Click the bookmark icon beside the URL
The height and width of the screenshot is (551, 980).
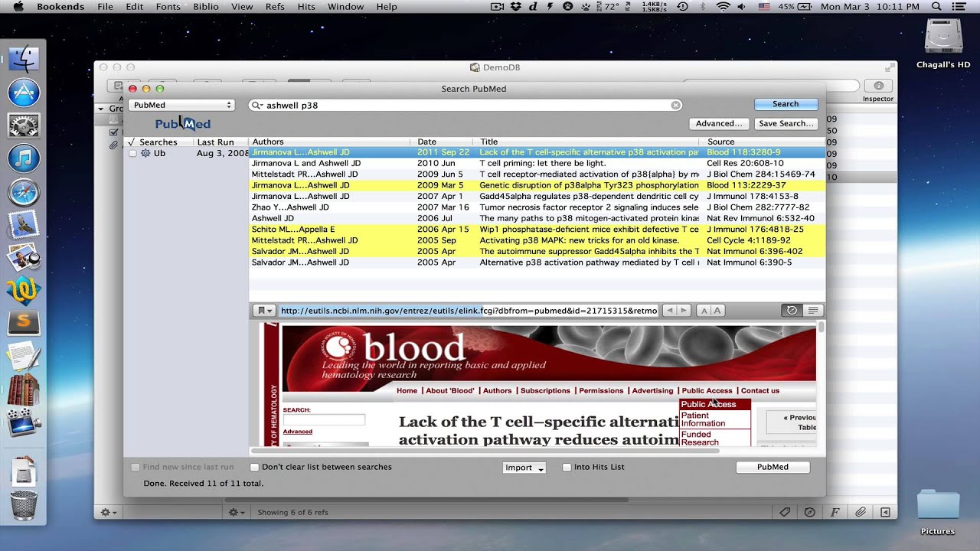point(264,311)
